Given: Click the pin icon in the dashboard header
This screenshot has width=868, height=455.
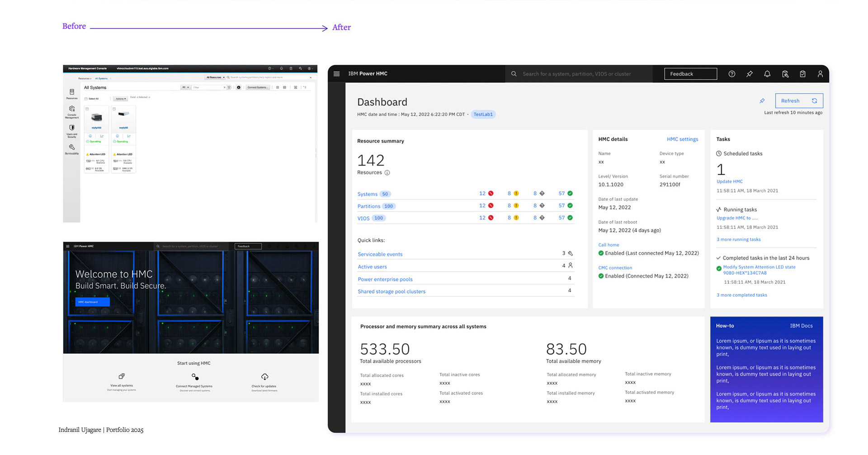Looking at the screenshot, I should tap(749, 74).
